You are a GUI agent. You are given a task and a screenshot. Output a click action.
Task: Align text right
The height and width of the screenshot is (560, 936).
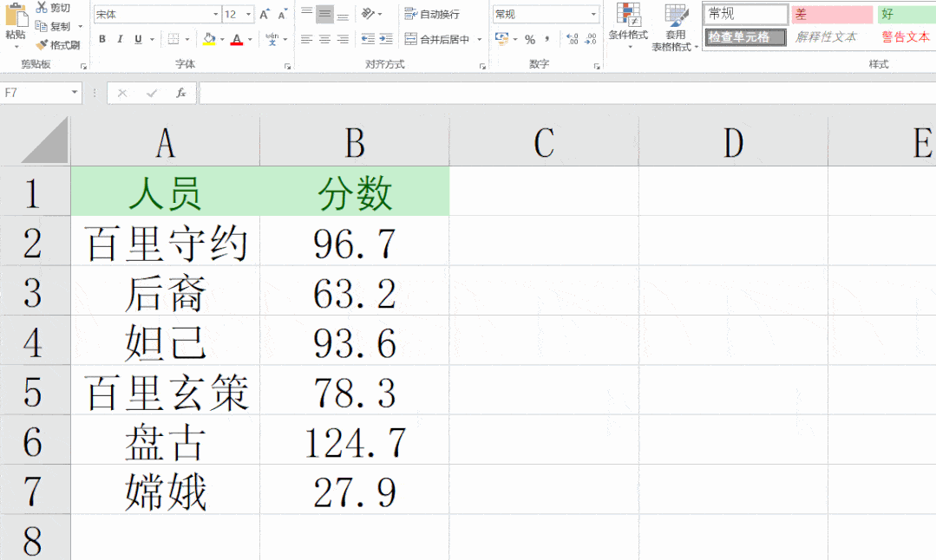pos(343,39)
